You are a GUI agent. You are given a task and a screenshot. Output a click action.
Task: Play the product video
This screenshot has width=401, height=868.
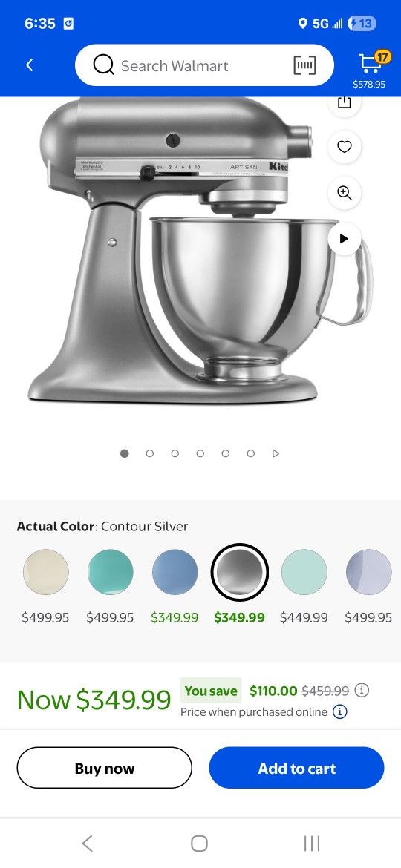[x=345, y=239]
